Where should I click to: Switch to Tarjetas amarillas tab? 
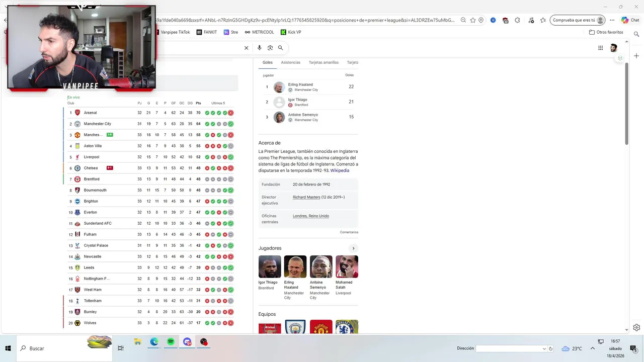(x=324, y=62)
